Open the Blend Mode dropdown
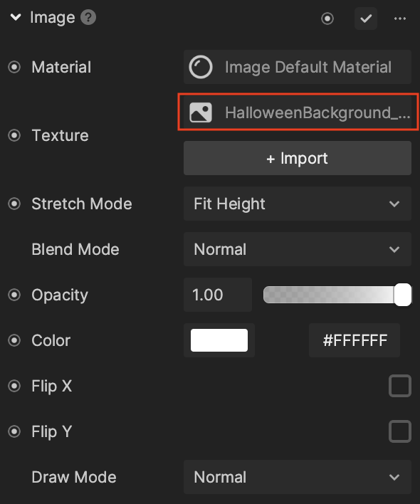Screen dimensions: 420x504 [298, 249]
